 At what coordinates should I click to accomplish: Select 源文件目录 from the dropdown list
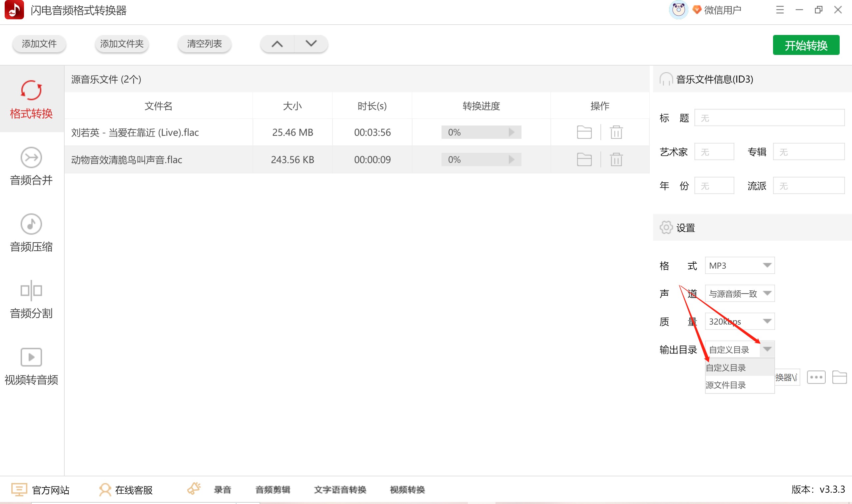pyautogui.click(x=739, y=385)
